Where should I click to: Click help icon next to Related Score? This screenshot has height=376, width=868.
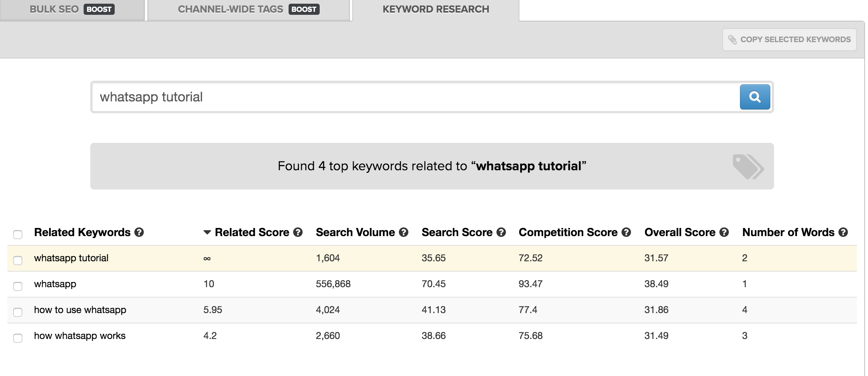[x=298, y=232]
